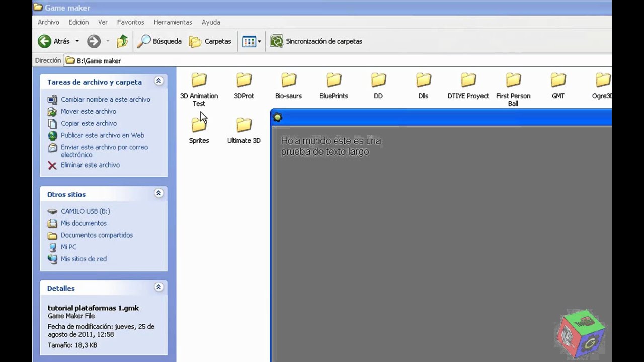Click the USB drive icon beside CAMILO USB

click(52, 211)
